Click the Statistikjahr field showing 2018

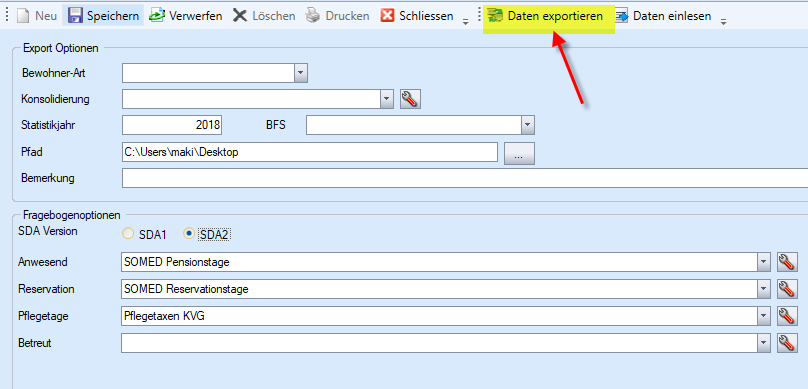coord(172,125)
